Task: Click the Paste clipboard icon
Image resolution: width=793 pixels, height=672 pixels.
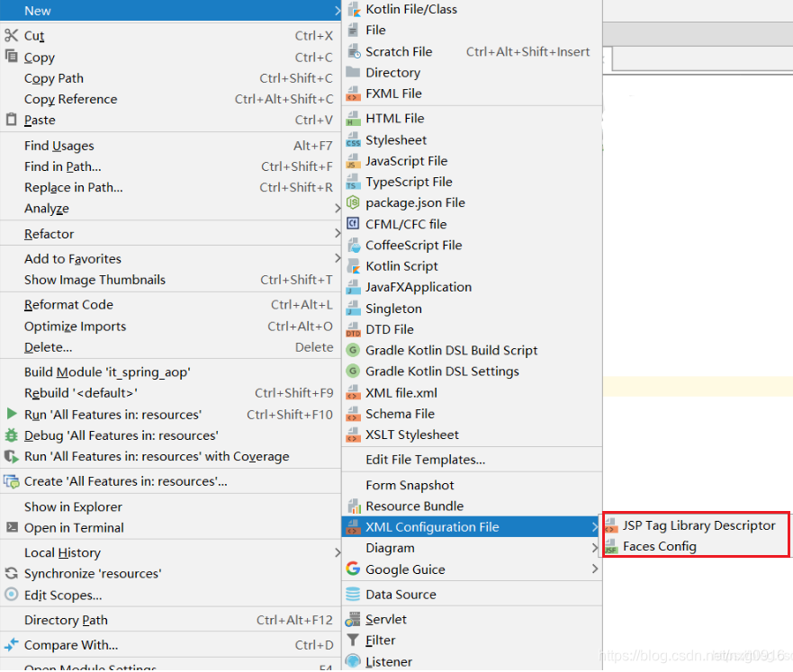Action: pos(11,120)
